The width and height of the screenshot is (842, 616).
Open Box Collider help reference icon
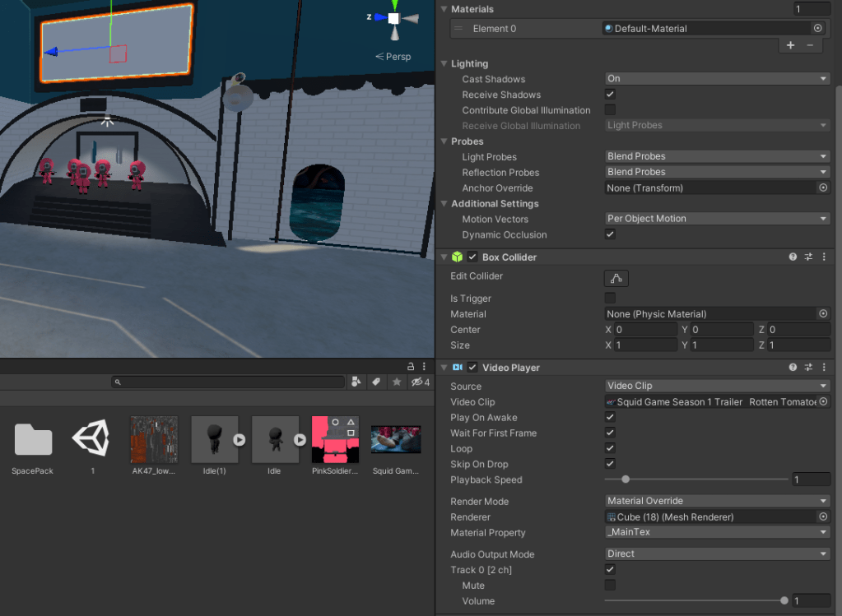tap(793, 257)
